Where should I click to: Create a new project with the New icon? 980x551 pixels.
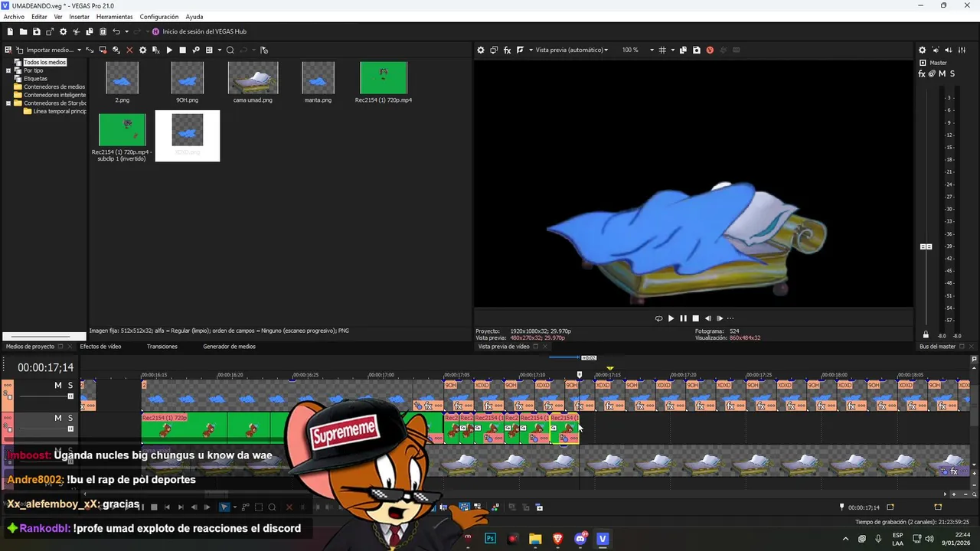click(10, 31)
